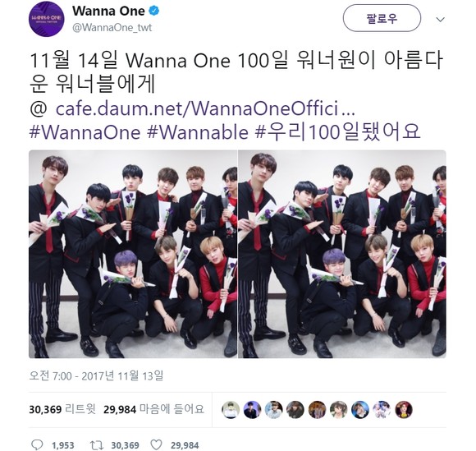Click the blue verified badge
The height and width of the screenshot is (451, 476).
pyautogui.click(x=154, y=12)
